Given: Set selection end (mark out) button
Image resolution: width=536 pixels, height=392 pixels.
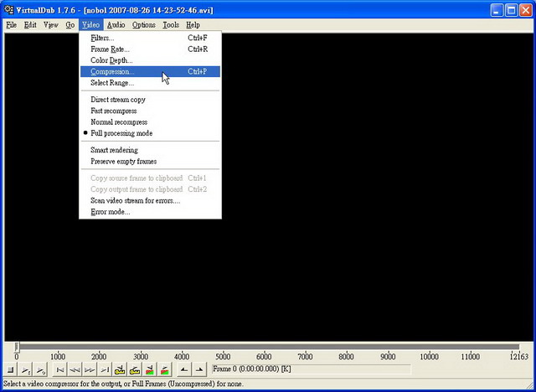Looking at the screenshot, I should coord(199,369).
